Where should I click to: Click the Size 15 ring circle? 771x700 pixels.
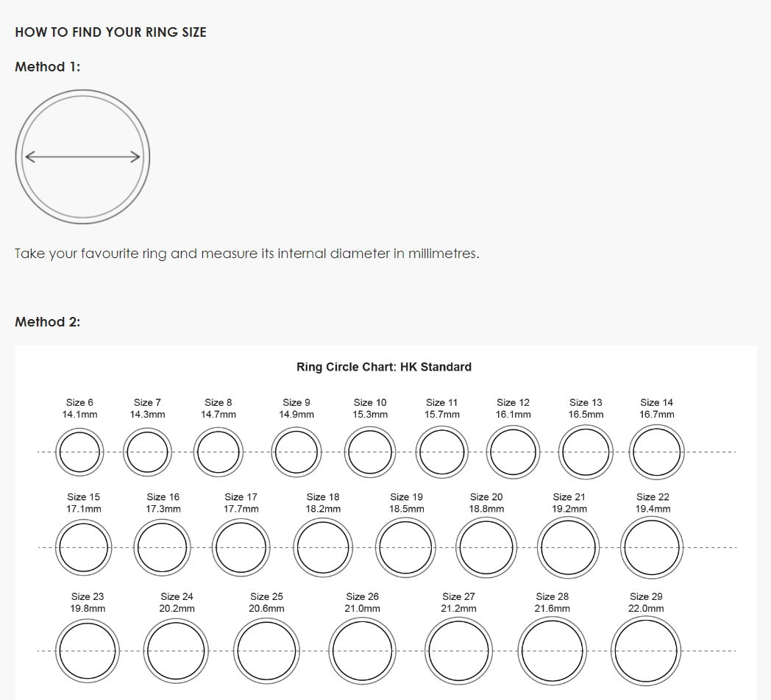coord(84,548)
